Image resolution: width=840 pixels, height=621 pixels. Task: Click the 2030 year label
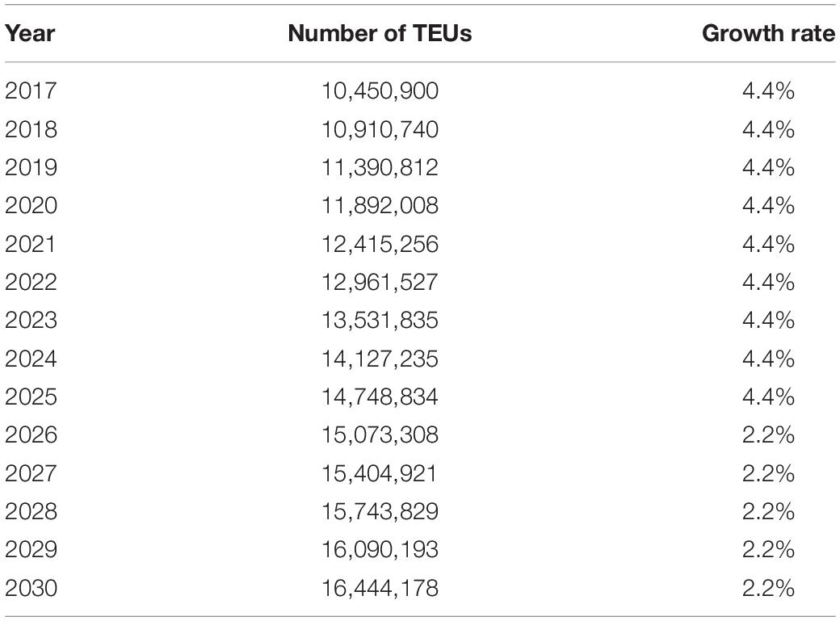(x=31, y=588)
